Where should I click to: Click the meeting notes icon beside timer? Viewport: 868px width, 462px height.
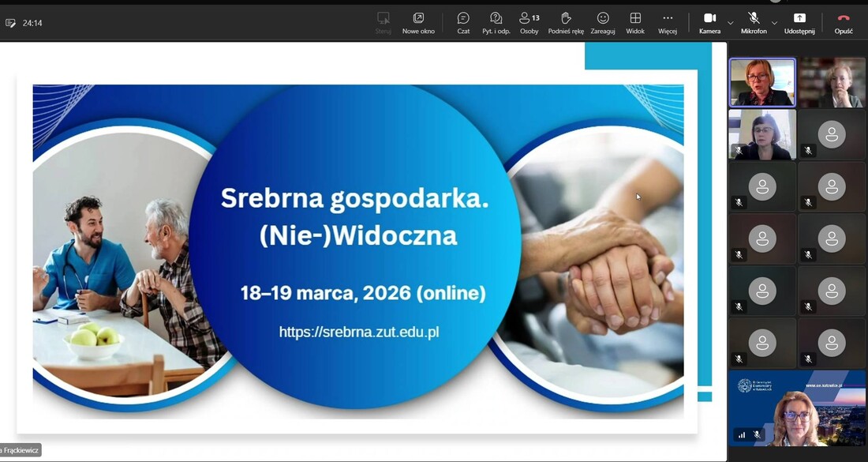click(x=10, y=23)
